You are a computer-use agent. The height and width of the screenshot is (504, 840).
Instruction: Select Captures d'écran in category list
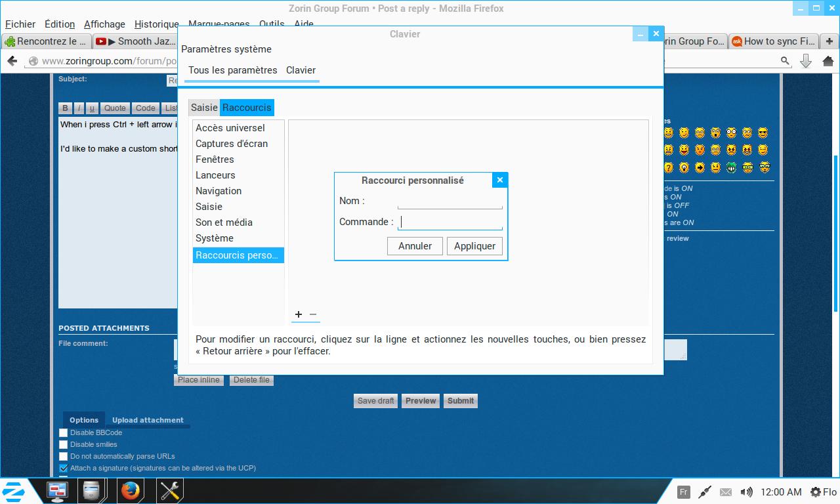232,144
